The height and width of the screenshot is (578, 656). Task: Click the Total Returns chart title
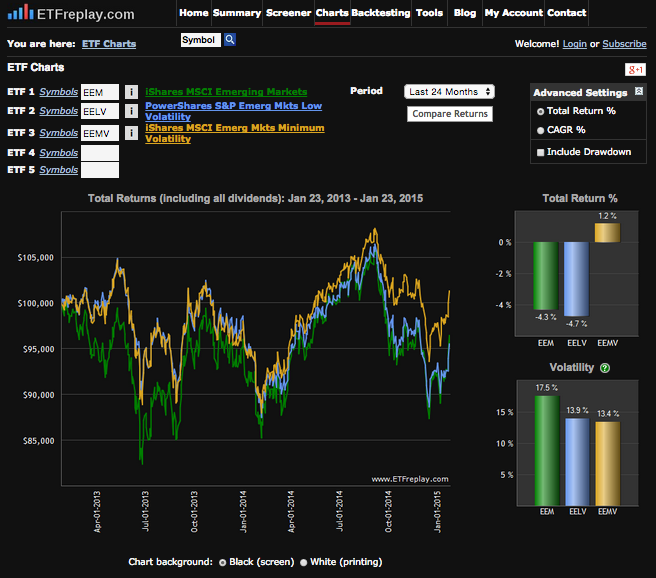(255, 198)
